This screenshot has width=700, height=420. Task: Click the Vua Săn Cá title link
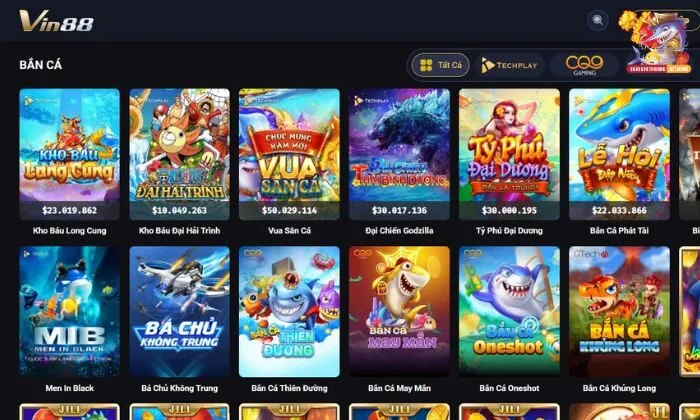click(x=289, y=231)
